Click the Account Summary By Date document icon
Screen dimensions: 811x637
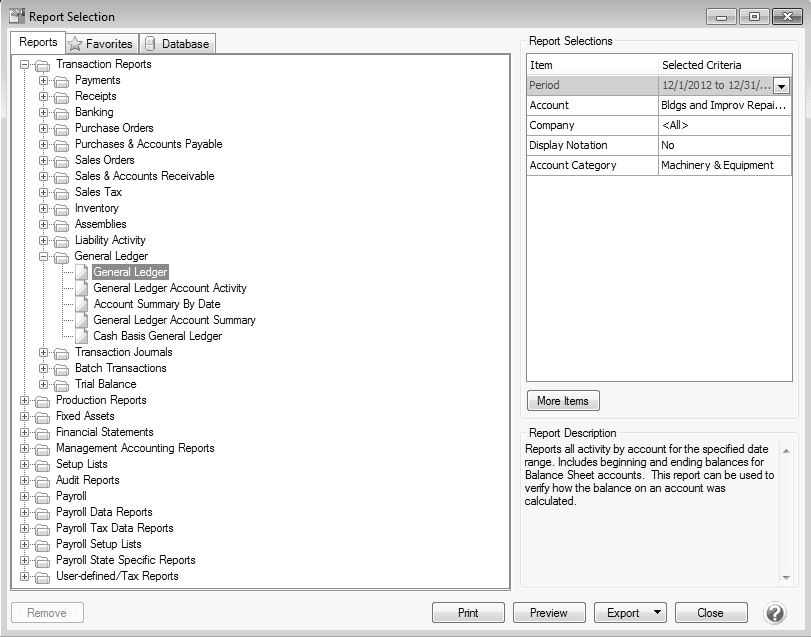pos(82,304)
